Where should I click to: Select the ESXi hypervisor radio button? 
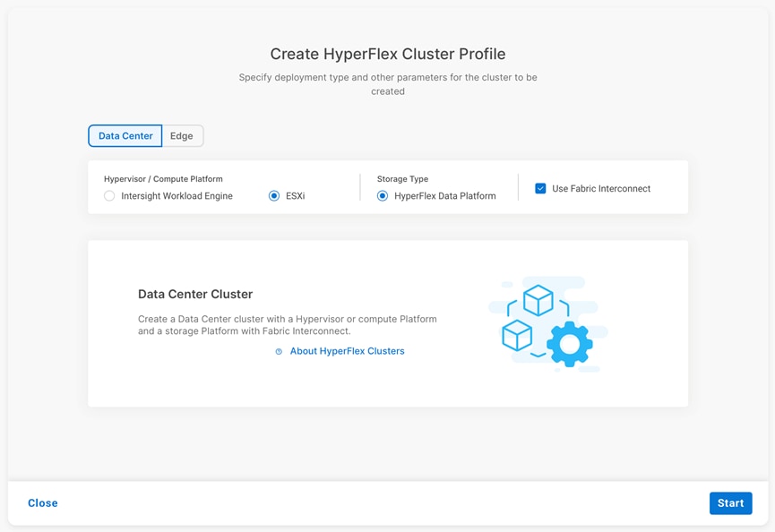(274, 196)
